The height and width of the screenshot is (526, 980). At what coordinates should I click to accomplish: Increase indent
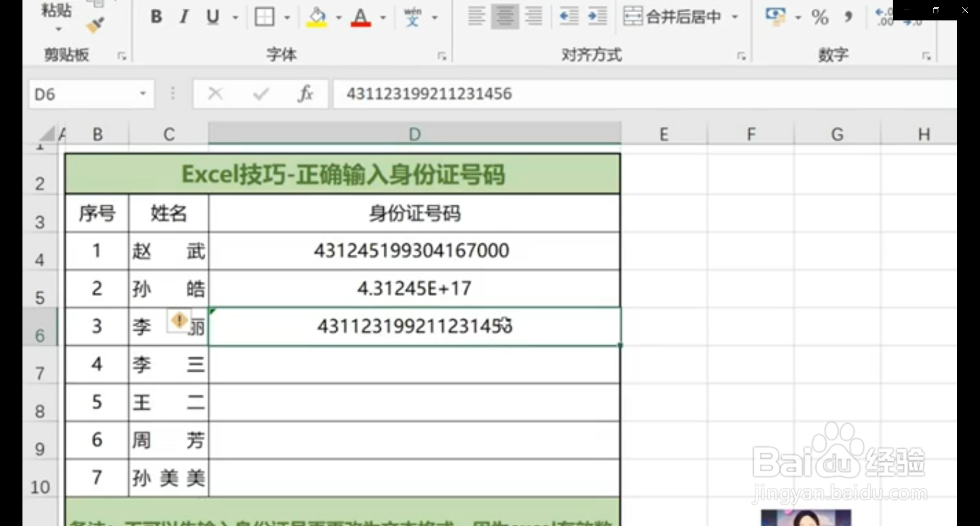597,16
